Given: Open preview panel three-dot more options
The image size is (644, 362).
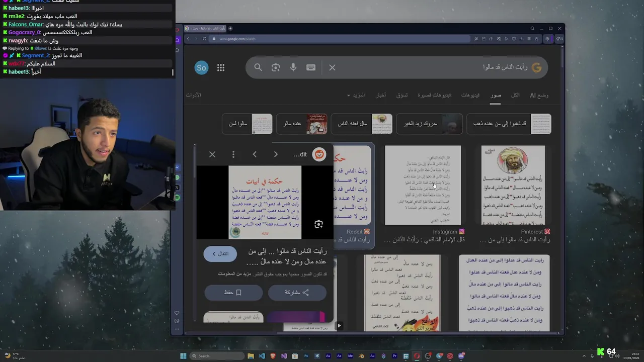Looking at the screenshot, I should pos(233,154).
